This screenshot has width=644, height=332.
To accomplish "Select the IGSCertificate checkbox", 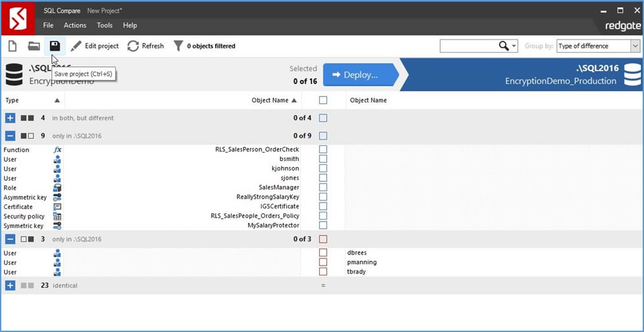I will tap(323, 206).
